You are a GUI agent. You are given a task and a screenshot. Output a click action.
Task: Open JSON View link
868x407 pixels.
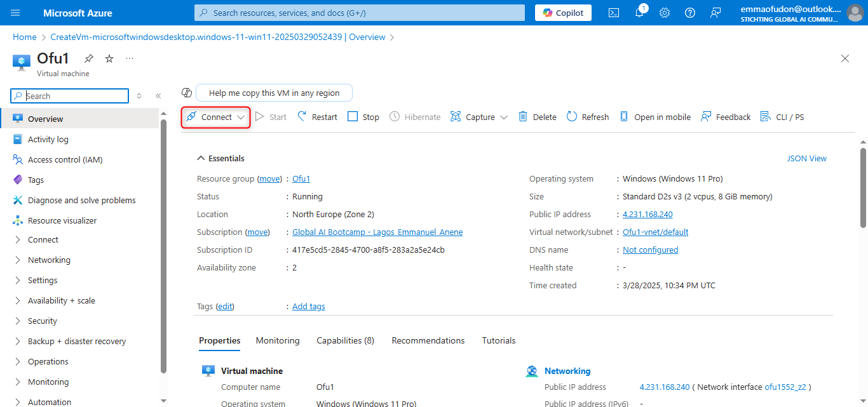(x=807, y=158)
